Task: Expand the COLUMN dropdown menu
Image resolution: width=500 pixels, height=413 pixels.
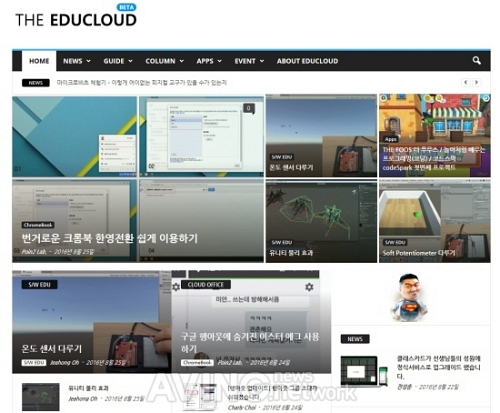Action: point(164,61)
